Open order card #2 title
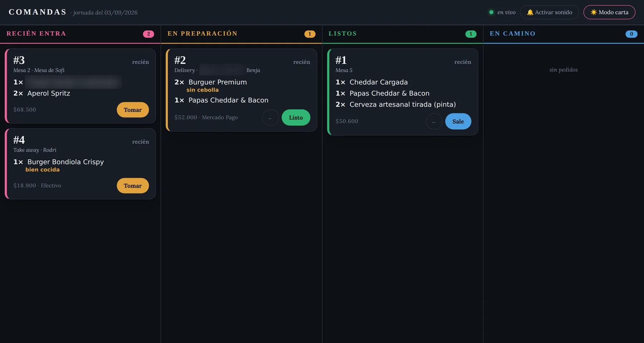644x343 pixels. click(x=180, y=60)
